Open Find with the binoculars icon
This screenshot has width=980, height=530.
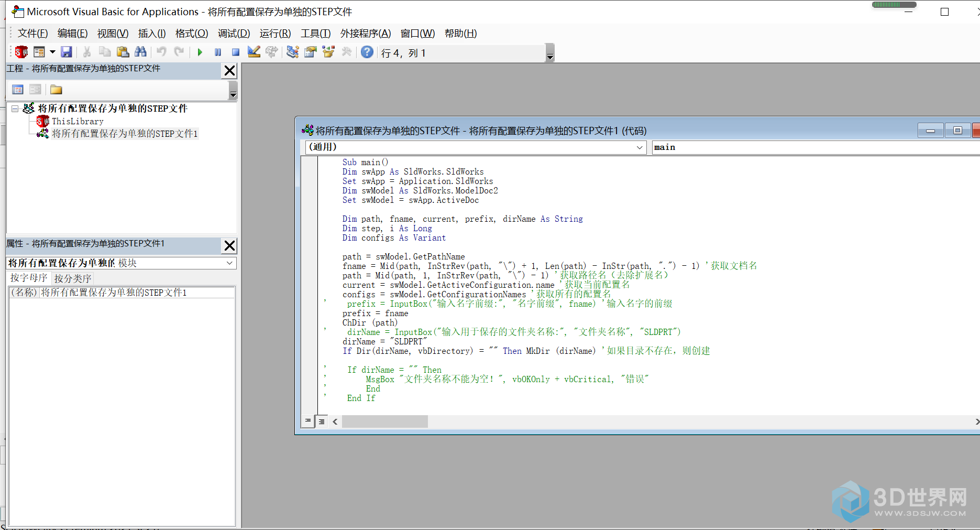tap(140, 52)
